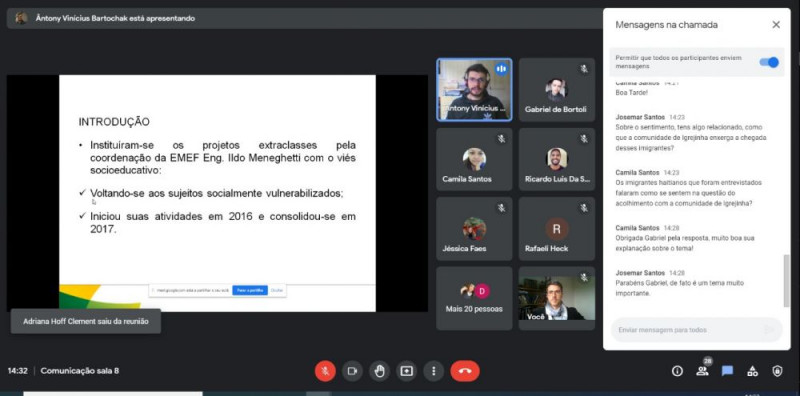Unmute the microphone with the red button

coord(325,371)
